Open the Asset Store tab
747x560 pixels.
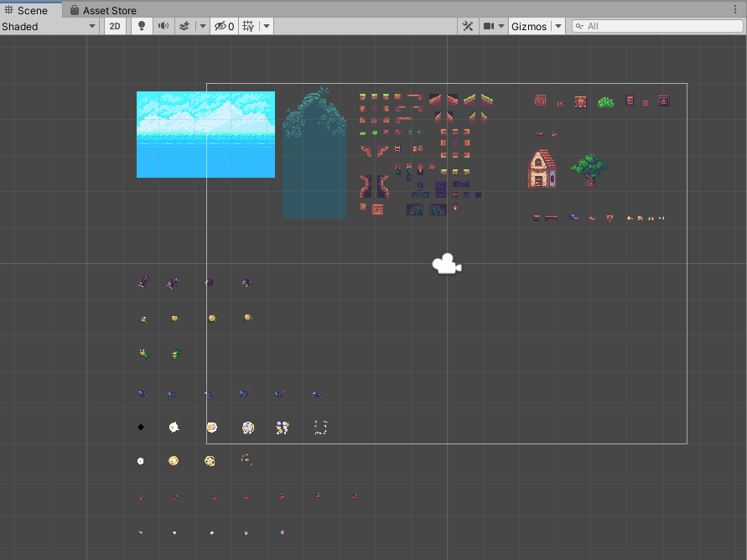tap(103, 10)
